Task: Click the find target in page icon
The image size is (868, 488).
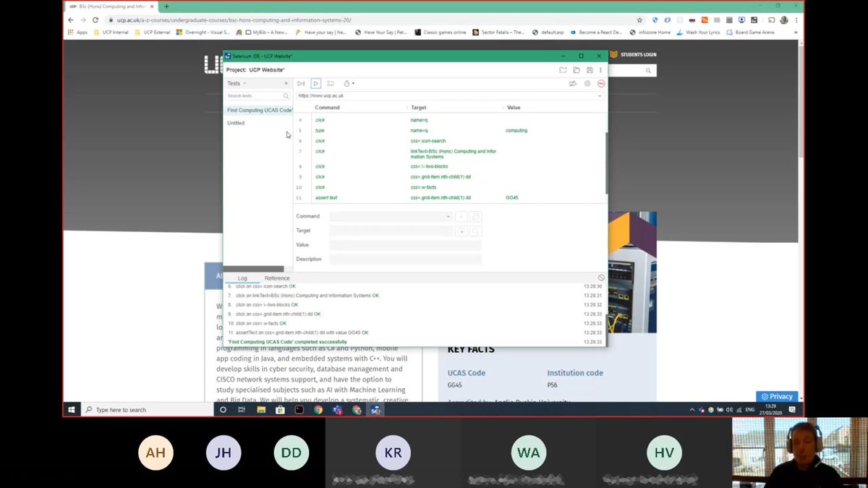Action: (476, 231)
